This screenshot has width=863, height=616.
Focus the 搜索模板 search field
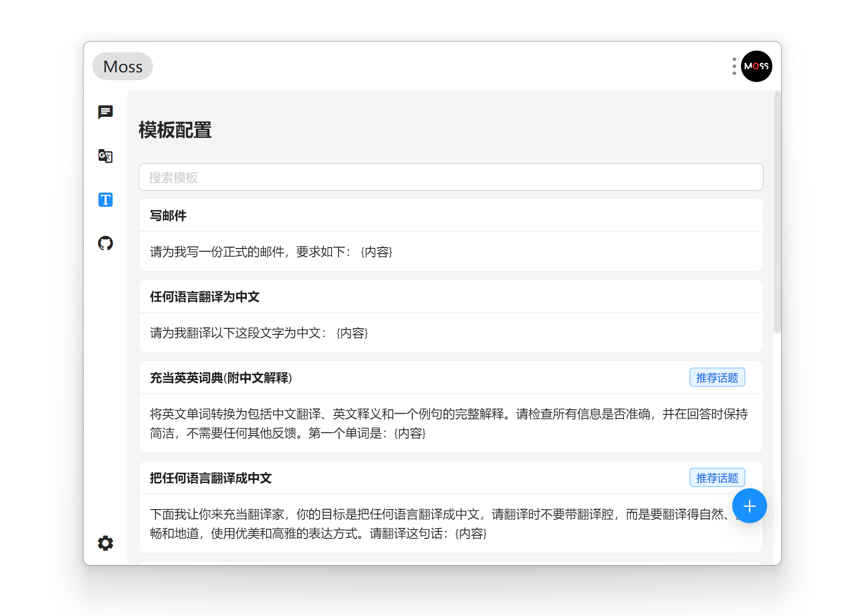451,177
